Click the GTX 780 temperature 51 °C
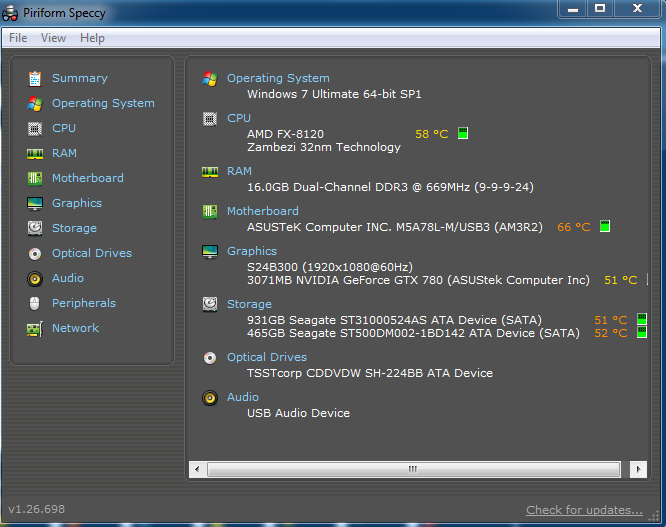666x527 pixels. pos(621,280)
